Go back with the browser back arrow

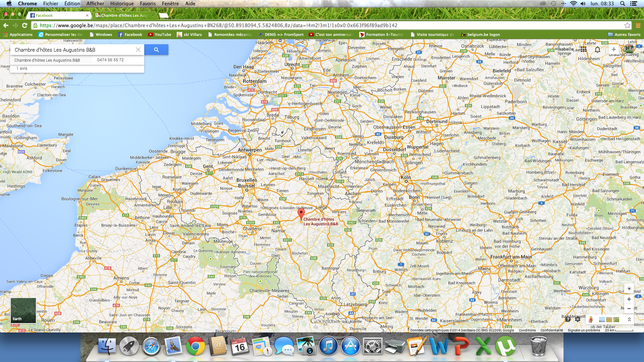click(6, 25)
